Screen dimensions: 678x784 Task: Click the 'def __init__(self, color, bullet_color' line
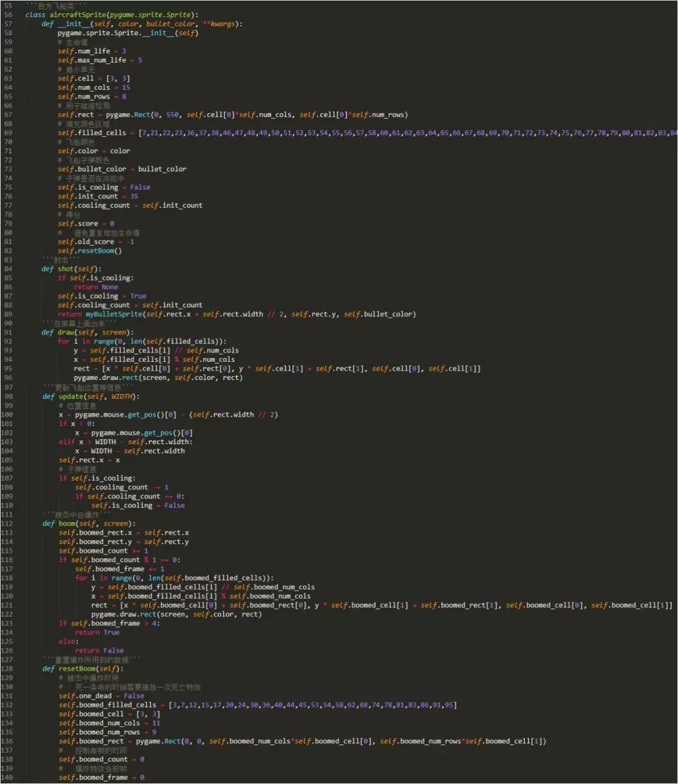(142, 24)
